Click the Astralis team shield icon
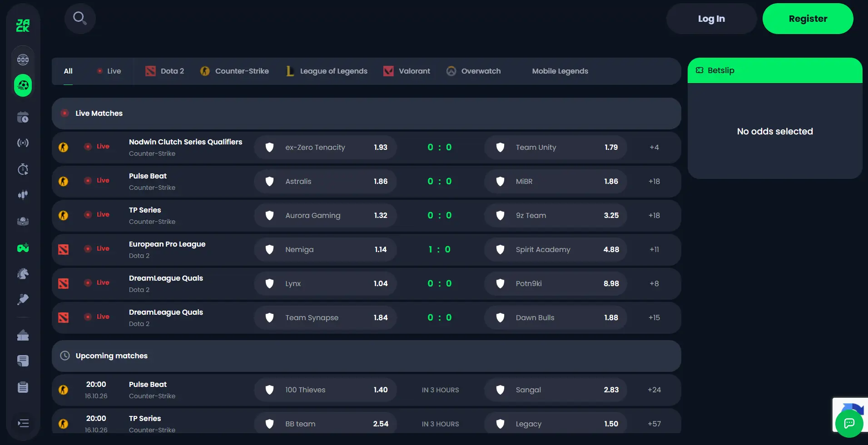The height and width of the screenshot is (445, 868). [x=269, y=181]
